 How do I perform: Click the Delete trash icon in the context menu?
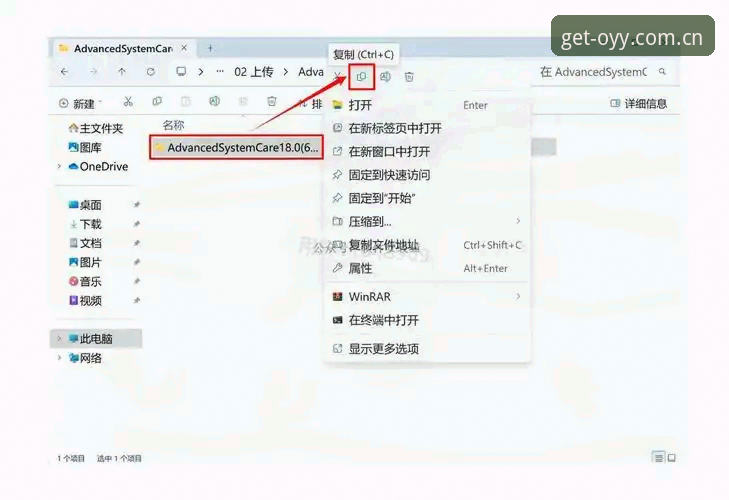(409, 77)
